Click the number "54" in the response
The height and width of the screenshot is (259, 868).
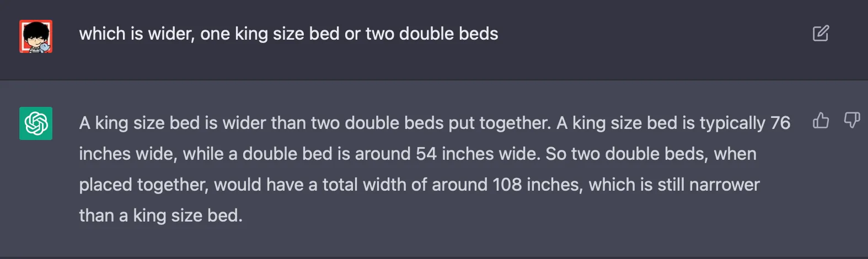(426, 154)
